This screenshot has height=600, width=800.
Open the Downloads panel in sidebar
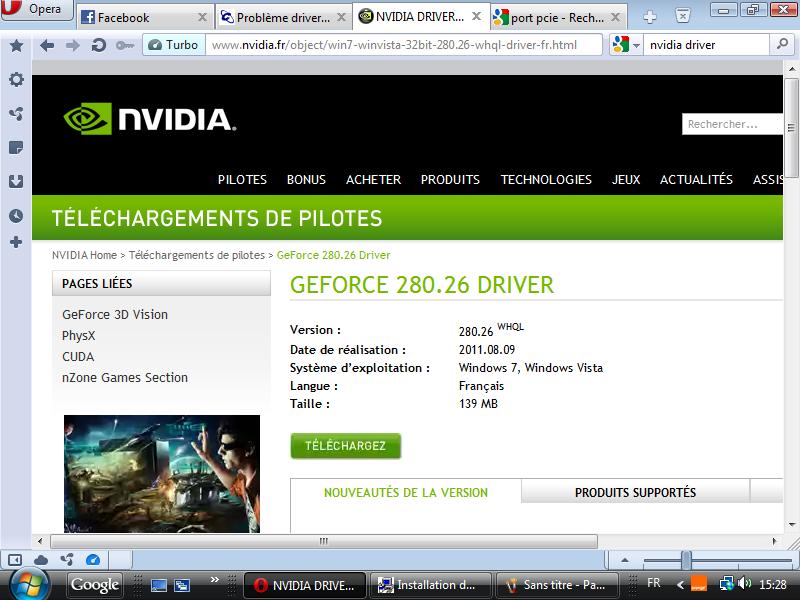coord(16,182)
